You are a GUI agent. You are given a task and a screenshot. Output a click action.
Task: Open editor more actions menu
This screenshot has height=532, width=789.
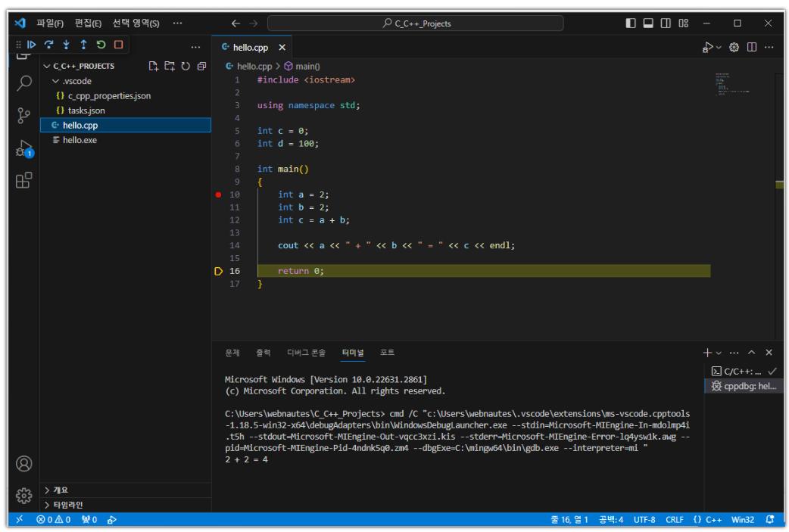769,47
